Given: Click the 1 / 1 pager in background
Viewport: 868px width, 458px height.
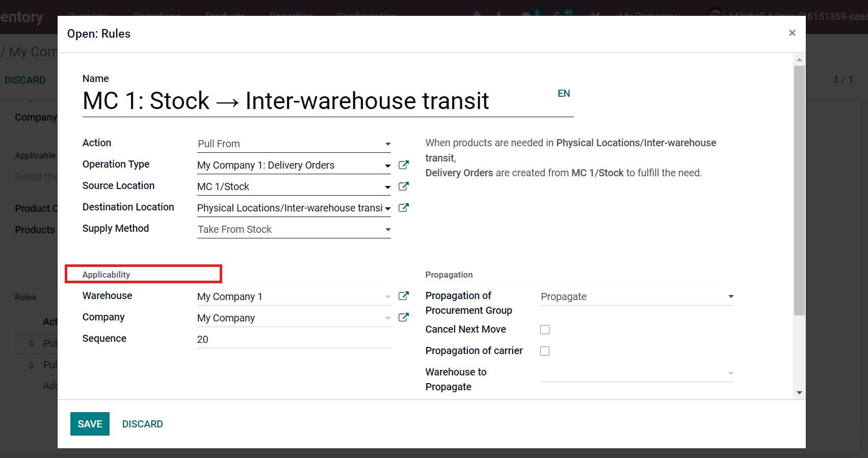Looking at the screenshot, I should pyautogui.click(x=843, y=79).
